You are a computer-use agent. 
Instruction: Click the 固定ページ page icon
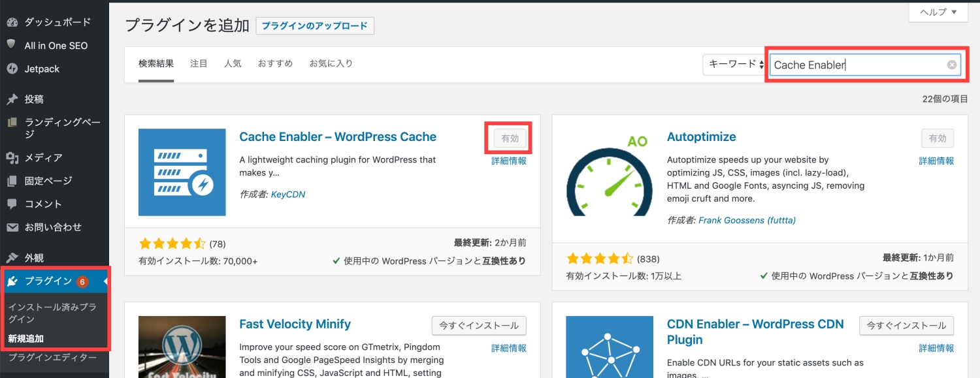pyautogui.click(x=12, y=181)
